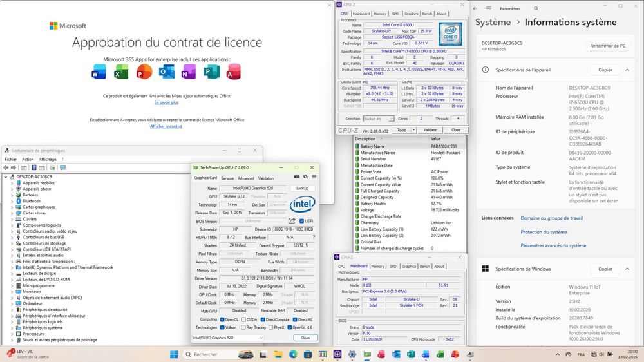Toggle the DirectML checkbox

tap(295, 319)
